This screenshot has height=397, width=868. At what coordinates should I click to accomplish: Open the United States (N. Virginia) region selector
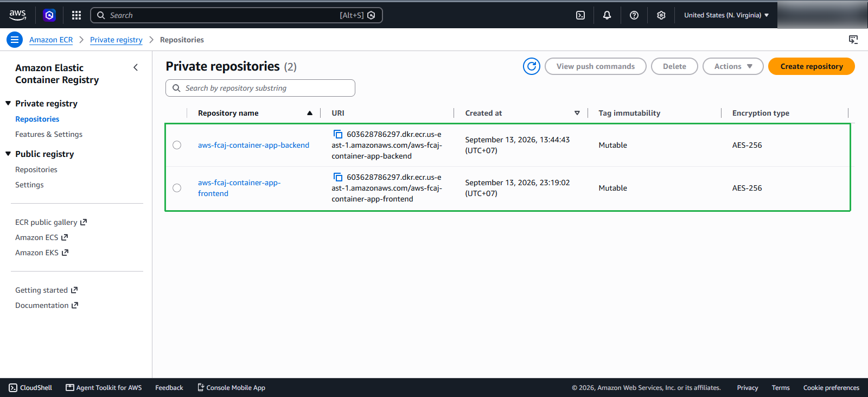tap(726, 15)
